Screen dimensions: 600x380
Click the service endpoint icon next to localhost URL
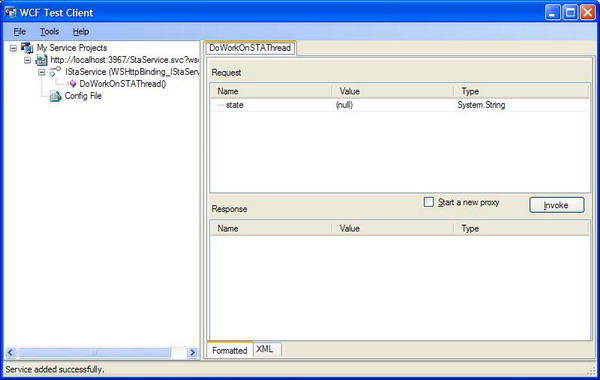pyautogui.click(x=41, y=60)
